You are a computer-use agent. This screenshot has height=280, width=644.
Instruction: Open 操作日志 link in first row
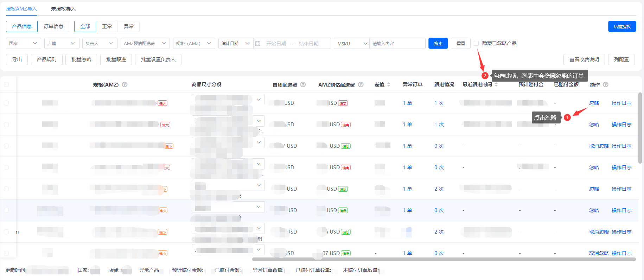[621, 103]
